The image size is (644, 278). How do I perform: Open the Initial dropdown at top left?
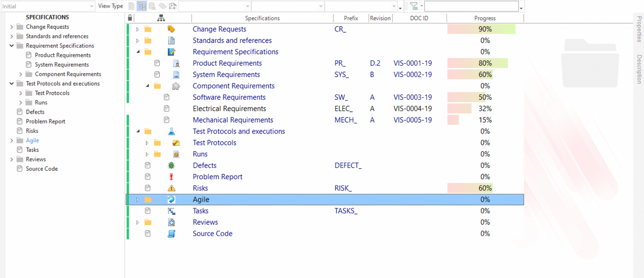coord(91,7)
